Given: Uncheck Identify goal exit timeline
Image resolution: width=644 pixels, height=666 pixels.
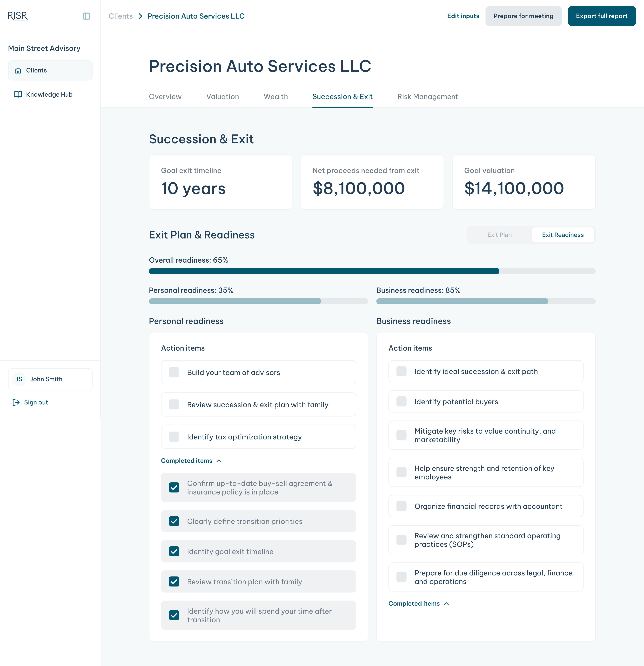Looking at the screenshot, I should 174,552.
